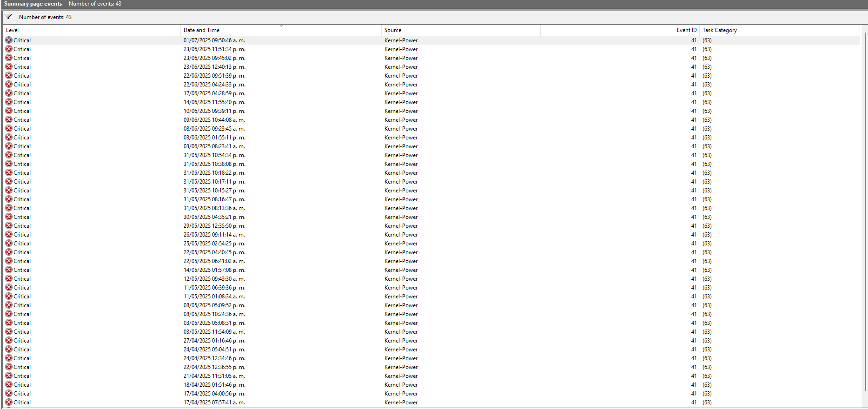Select the date 29/05/2025 12:35:50 p. m.
The width and height of the screenshot is (868, 409).
[x=214, y=226]
